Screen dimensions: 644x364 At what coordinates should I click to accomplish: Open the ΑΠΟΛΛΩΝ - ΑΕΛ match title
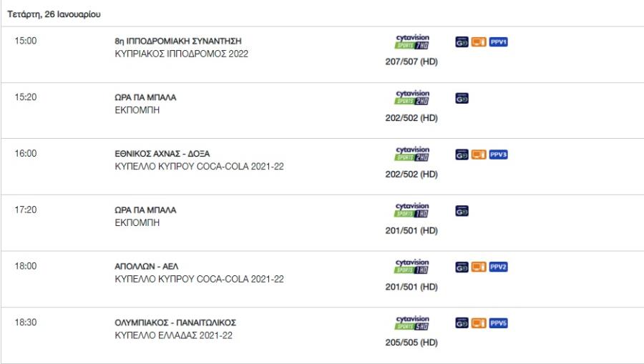click(147, 266)
